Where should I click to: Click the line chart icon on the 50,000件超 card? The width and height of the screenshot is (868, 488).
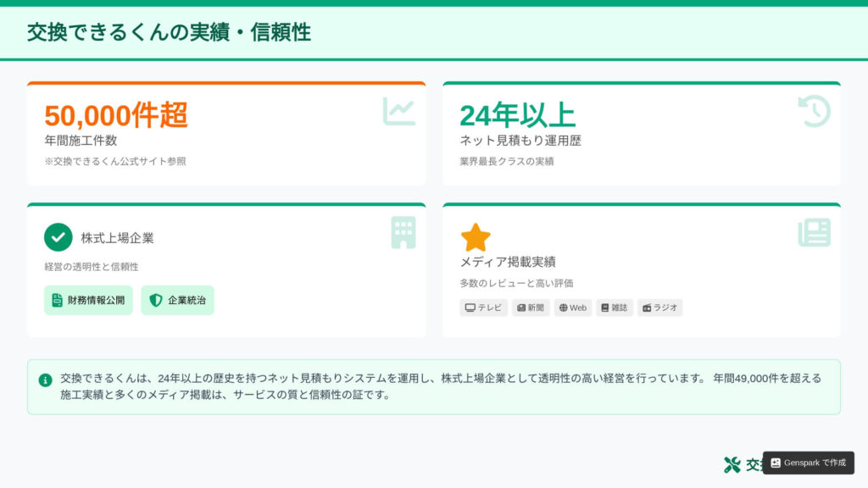pyautogui.click(x=398, y=111)
